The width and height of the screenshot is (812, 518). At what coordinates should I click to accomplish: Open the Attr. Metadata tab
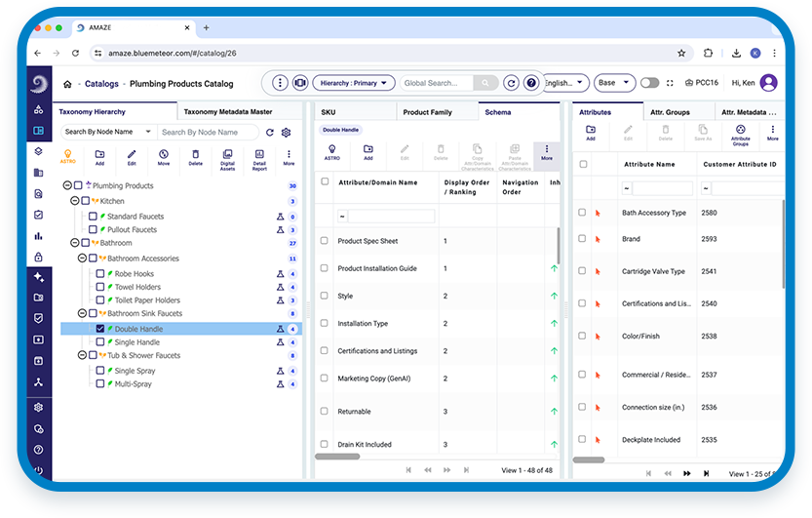click(749, 112)
